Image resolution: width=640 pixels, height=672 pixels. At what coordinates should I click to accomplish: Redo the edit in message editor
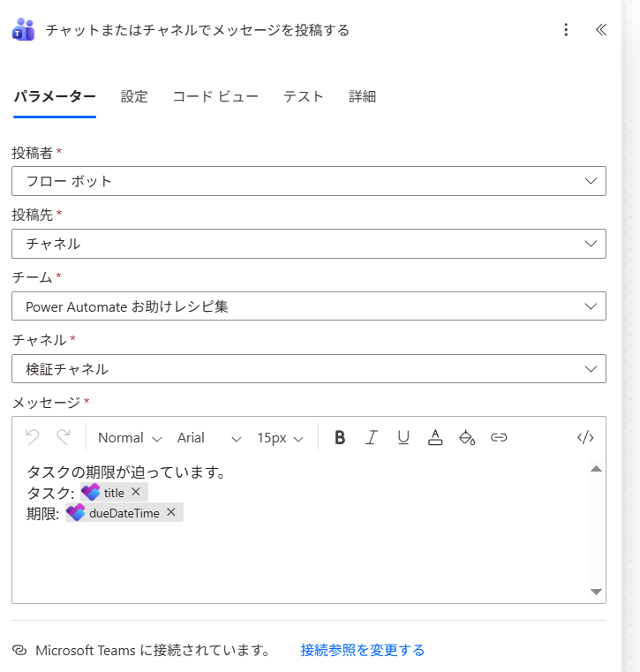pyautogui.click(x=64, y=438)
